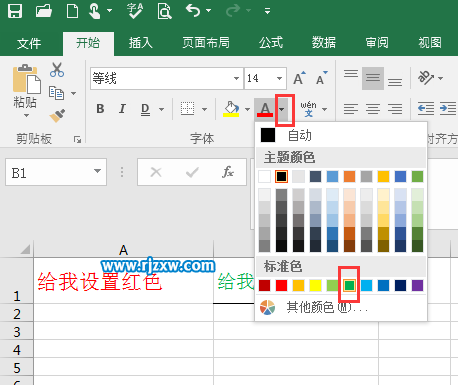Decrease font size icon
Screen dimensions: 458x385
pyautogui.click(x=322, y=78)
